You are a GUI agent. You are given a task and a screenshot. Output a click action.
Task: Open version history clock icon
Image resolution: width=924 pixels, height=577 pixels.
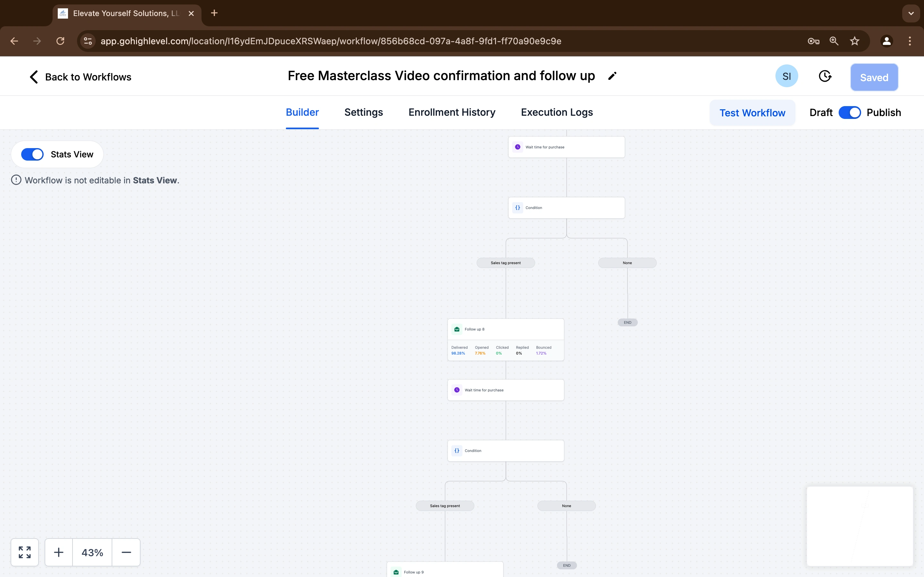tap(825, 76)
